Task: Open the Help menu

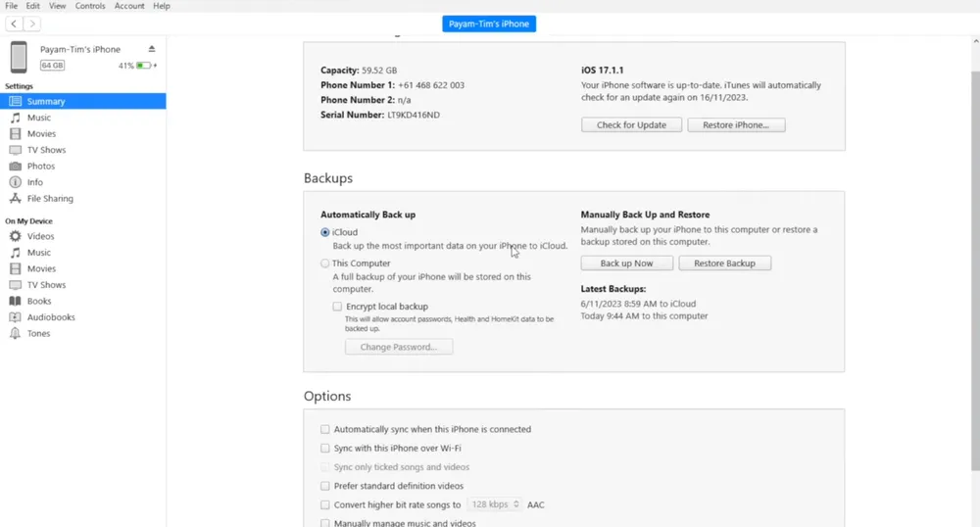Action: [162, 6]
